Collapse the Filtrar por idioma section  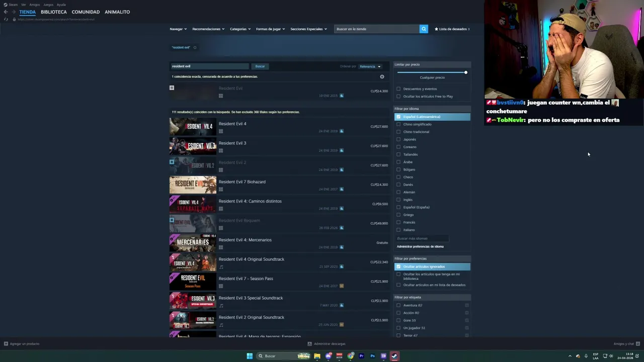(x=432, y=109)
